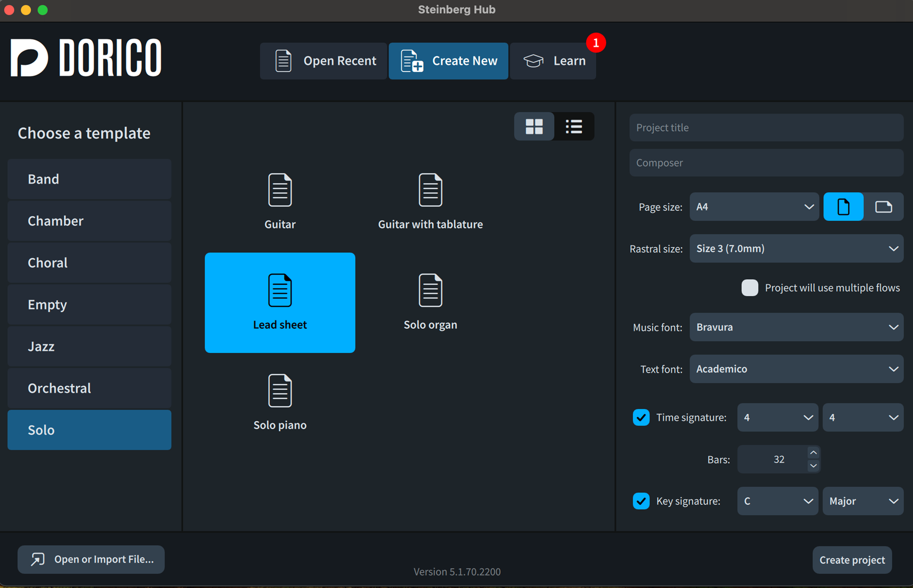Choose portrait page orientation
Image resolution: width=913 pixels, height=588 pixels.
point(843,207)
